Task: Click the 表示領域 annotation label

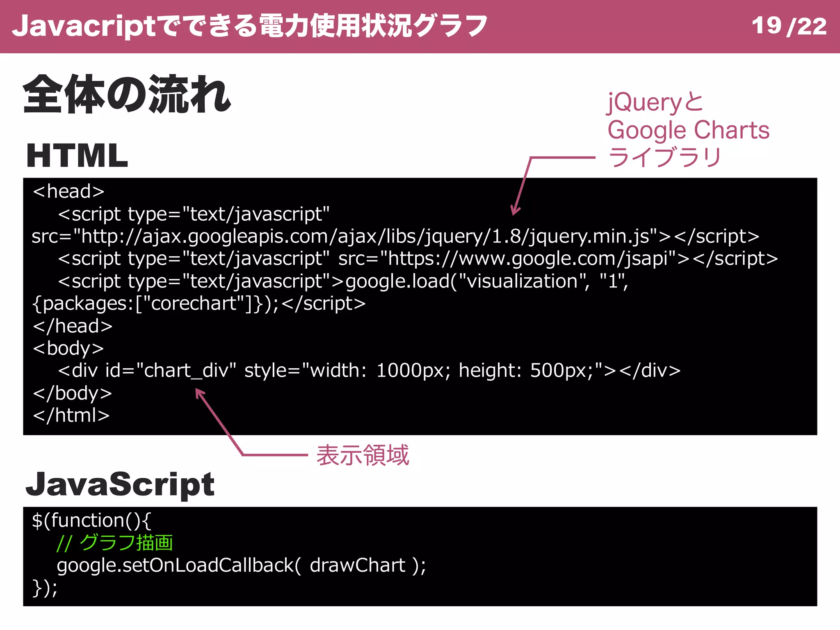Action: tap(363, 455)
